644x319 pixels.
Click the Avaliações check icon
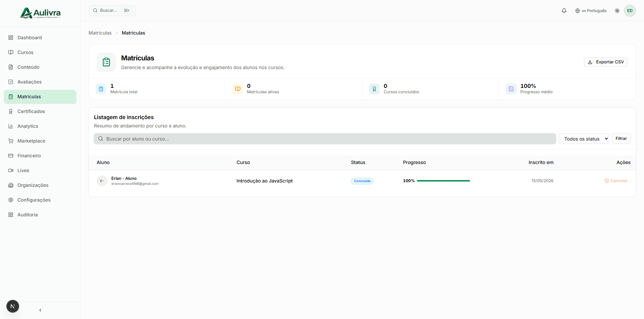[x=11, y=82]
